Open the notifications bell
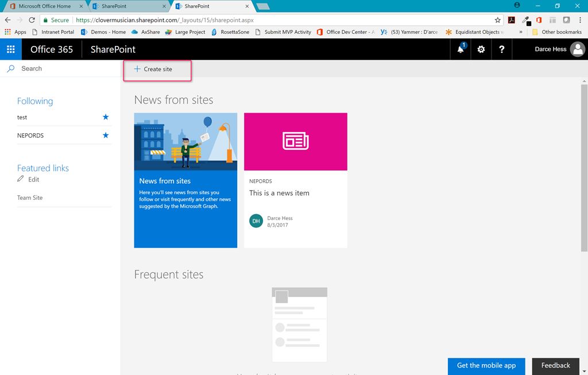The image size is (588, 375). point(461,49)
